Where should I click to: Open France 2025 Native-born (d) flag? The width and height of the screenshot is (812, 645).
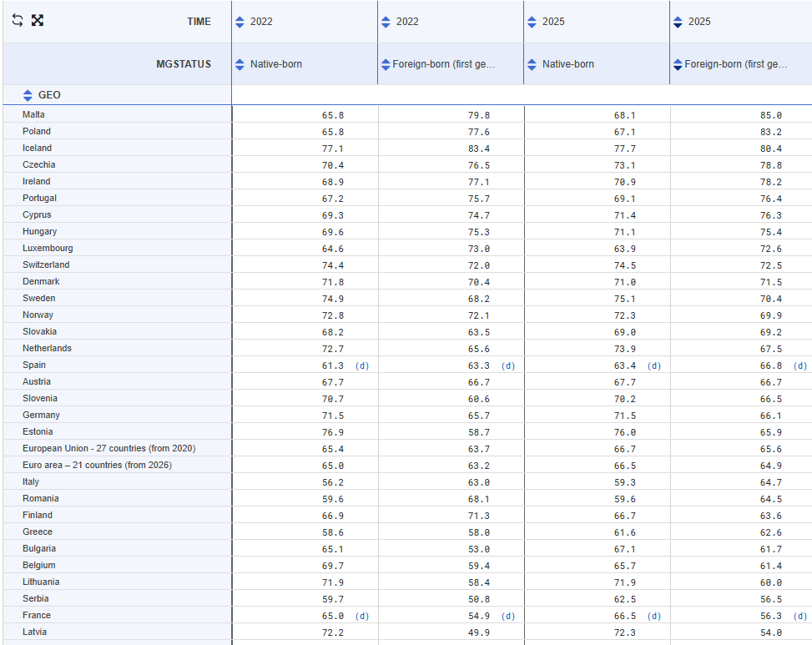pyautogui.click(x=654, y=616)
